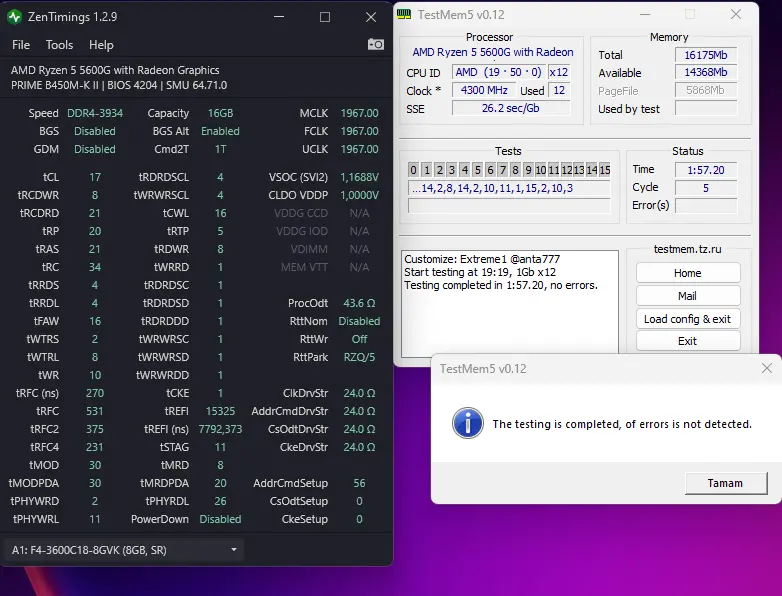Close the ZenTimings window
Screen dimensions: 782x596
click(x=371, y=17)
